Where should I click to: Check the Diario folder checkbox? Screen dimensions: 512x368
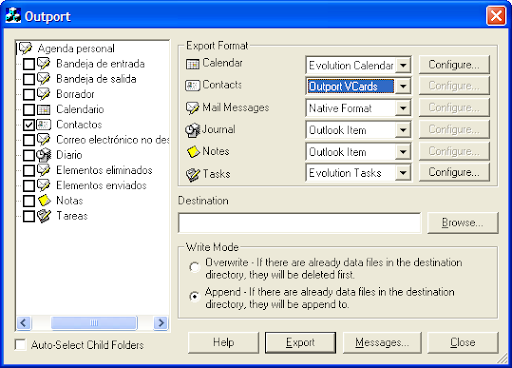pyautogui.click(x=29, y=155)
